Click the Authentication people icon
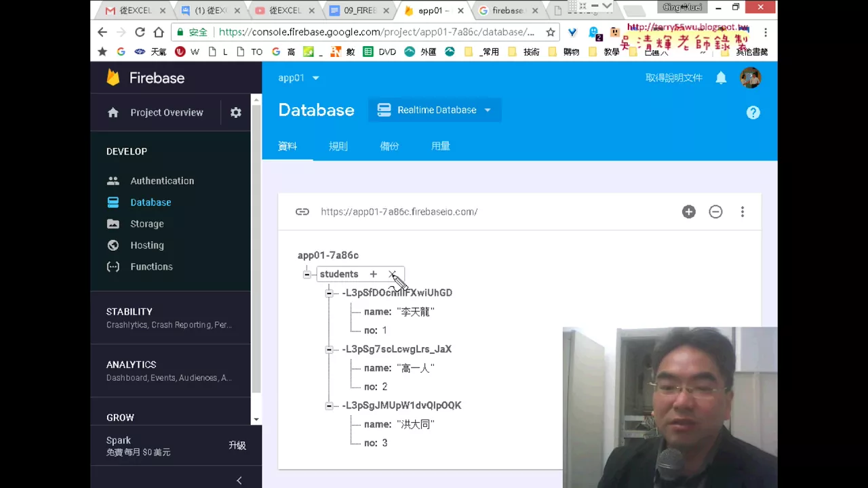 point(113,181)
